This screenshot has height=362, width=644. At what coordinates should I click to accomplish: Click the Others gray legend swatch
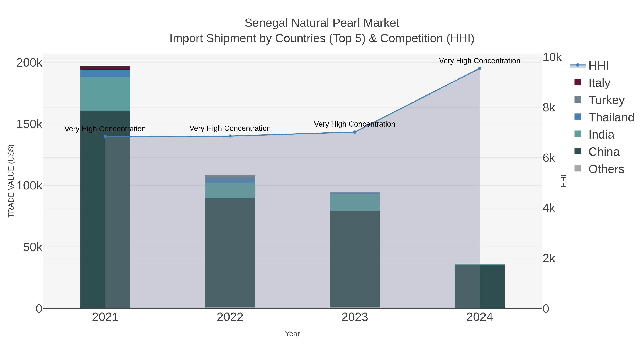pyautogui.click(x=578, y=168)
